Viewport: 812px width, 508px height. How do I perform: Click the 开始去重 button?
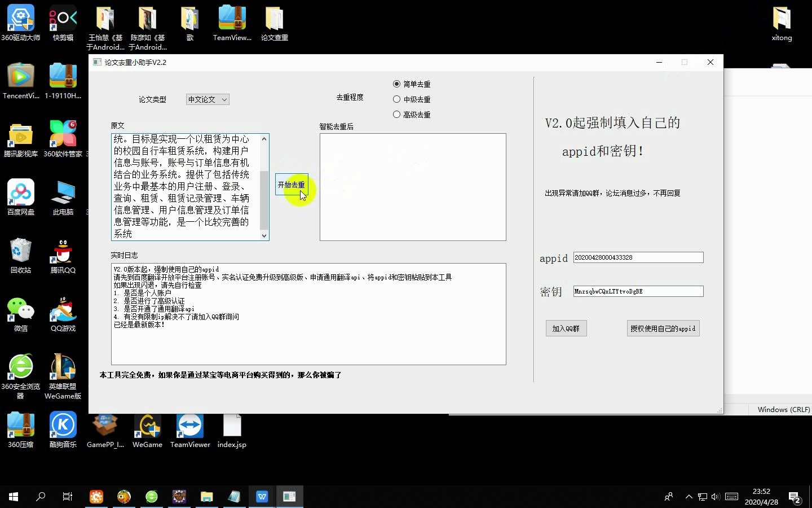point(292,185)
